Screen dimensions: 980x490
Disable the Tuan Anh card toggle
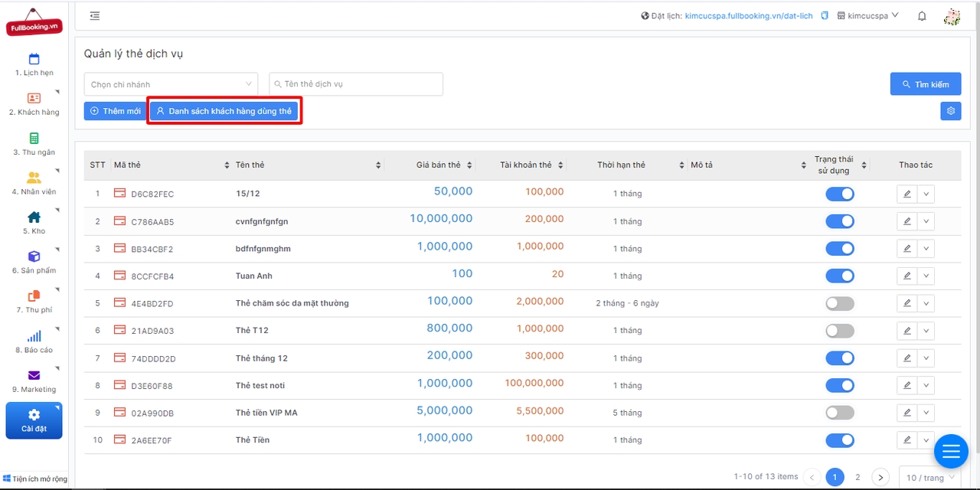tap(839, 276)
